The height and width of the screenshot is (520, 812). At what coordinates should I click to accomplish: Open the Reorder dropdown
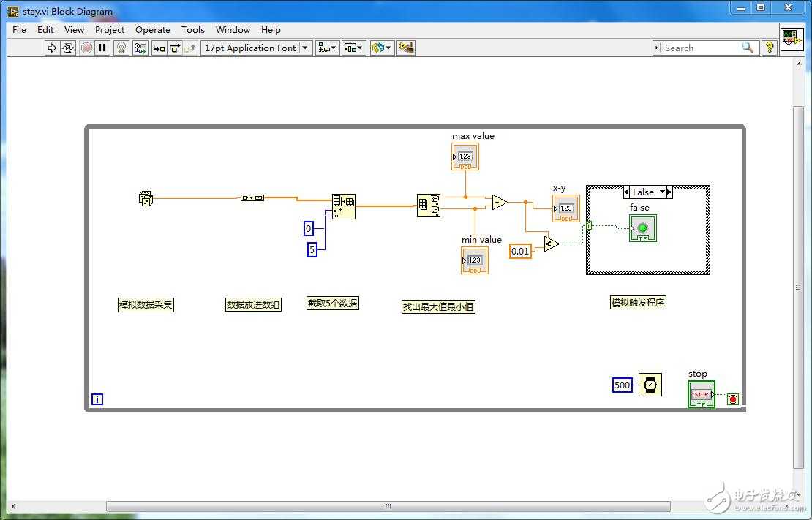[x=382, y=48]
